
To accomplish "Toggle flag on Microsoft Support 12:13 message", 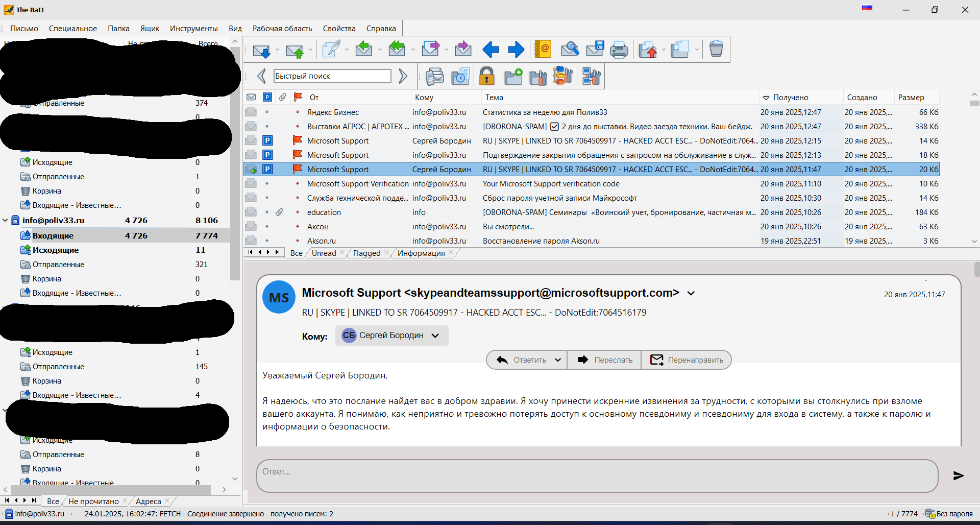I will coord(298,155).
